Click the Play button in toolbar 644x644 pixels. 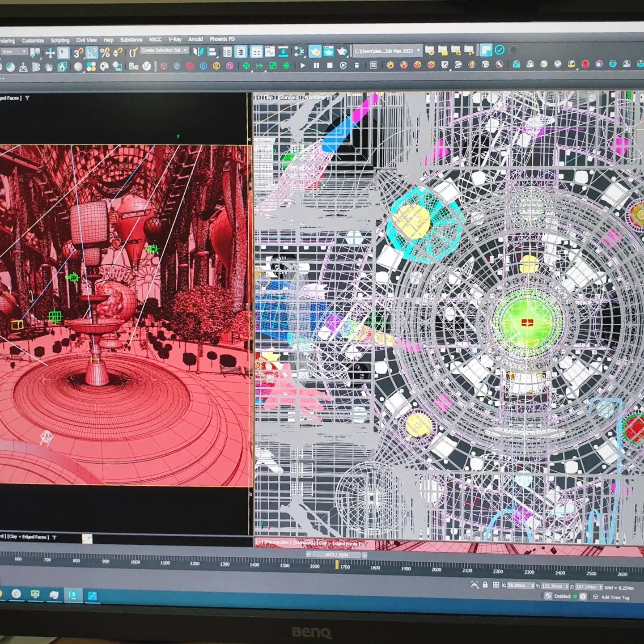click(303, 65)
